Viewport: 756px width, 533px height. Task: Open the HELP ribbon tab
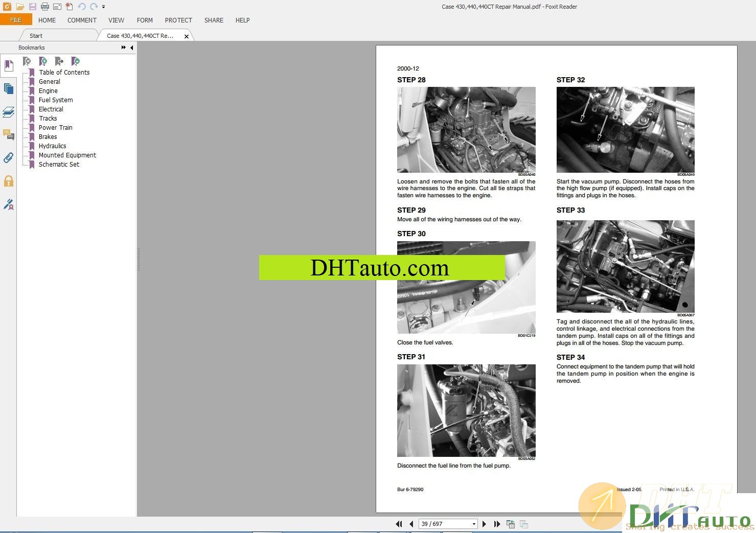pyautogui.click(x=242, y=20)
